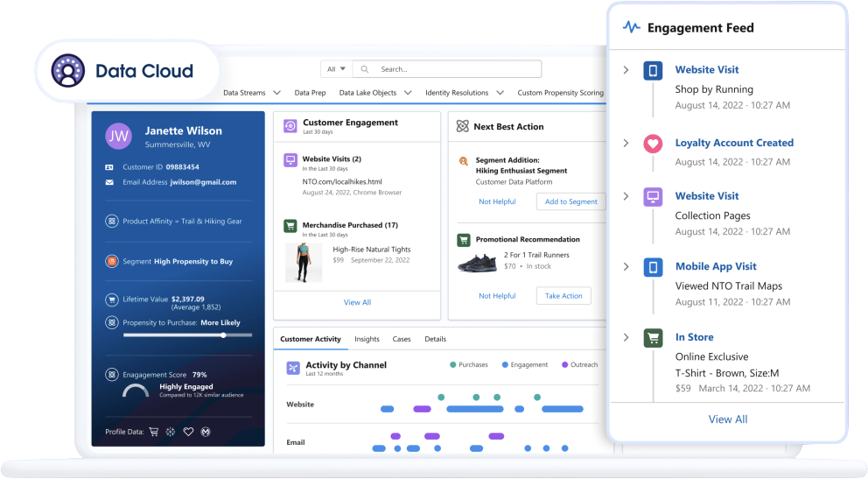This screenshot has height=479, width=868.
Task: Click View All in Engagement Feed
Action: (x=728, y=419)
